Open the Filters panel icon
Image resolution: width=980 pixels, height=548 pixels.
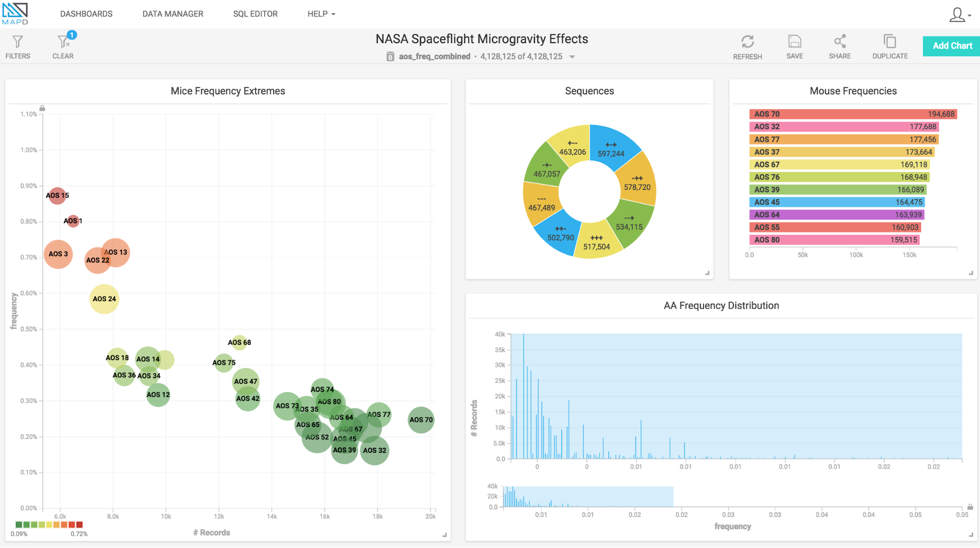18,42
